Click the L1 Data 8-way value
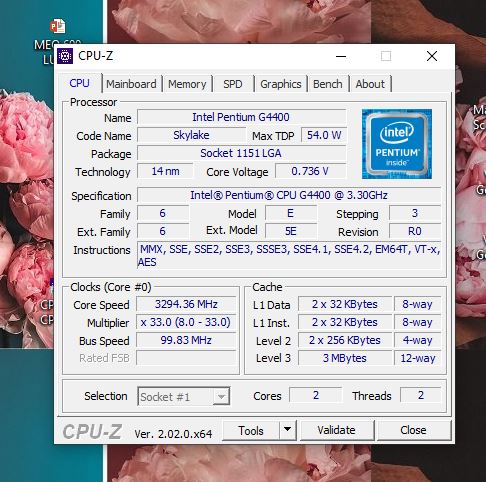This screenshot has height=482, width=486. [x=417, y=304]
